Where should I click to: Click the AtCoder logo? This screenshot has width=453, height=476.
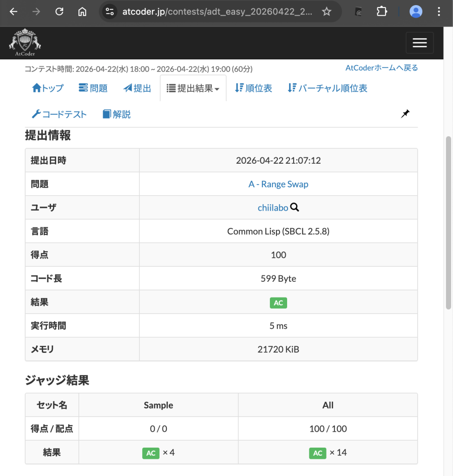(25, 42)
